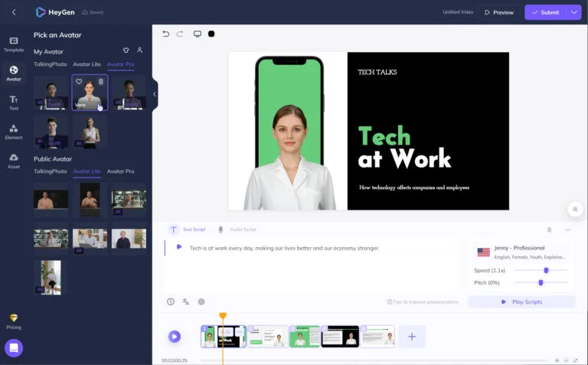Select the fifth scene thumbnail in timeline

377,337
